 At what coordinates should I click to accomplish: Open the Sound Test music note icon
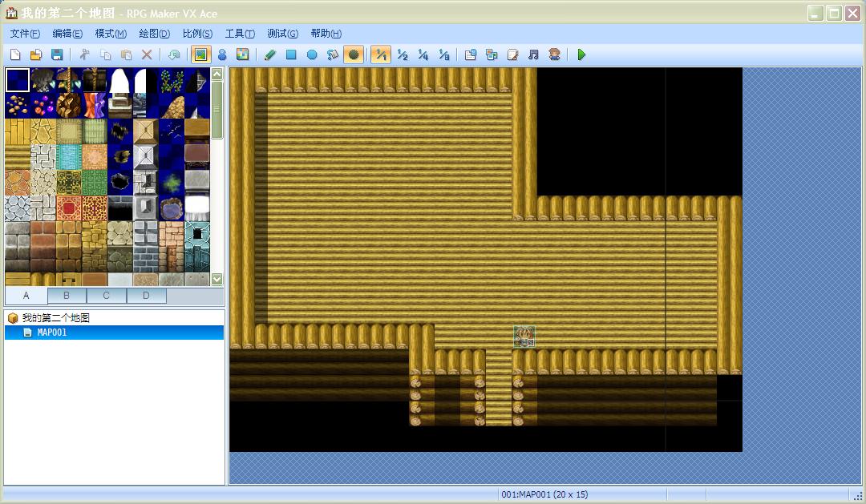pos(533,54)
